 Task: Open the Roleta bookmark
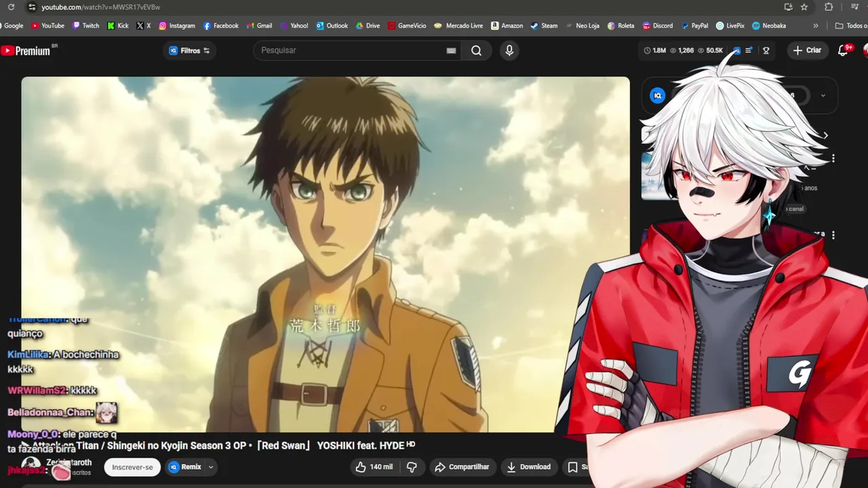click(620, 26)
